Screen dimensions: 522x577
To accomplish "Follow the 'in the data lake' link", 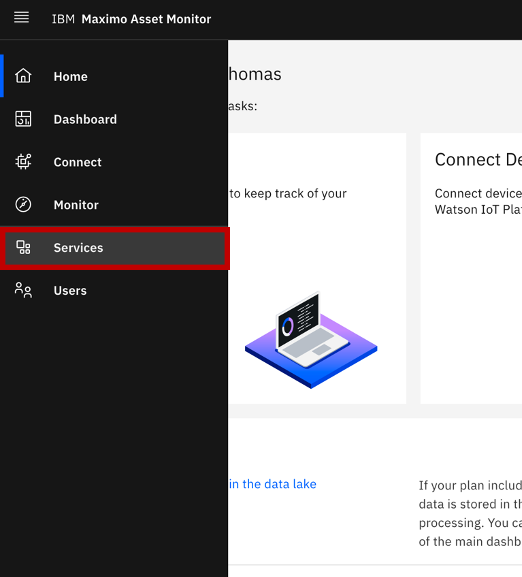I will point(273,484).
